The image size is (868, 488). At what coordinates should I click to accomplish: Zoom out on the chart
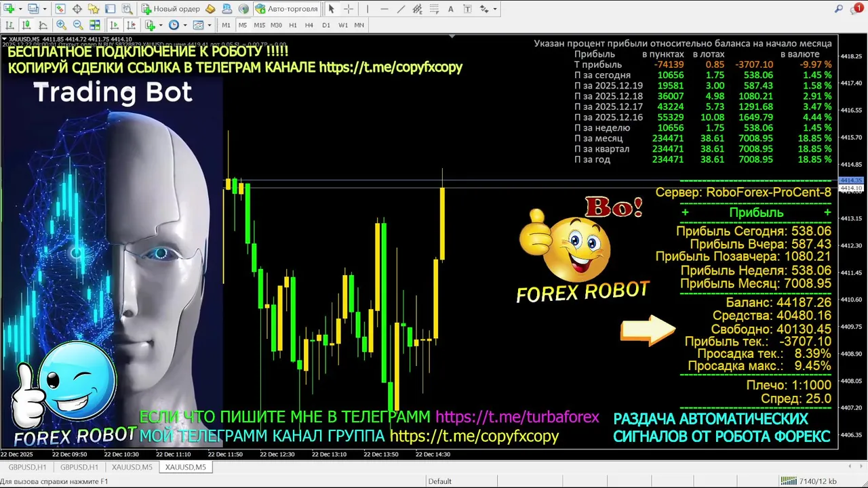[x=78, y=25]
